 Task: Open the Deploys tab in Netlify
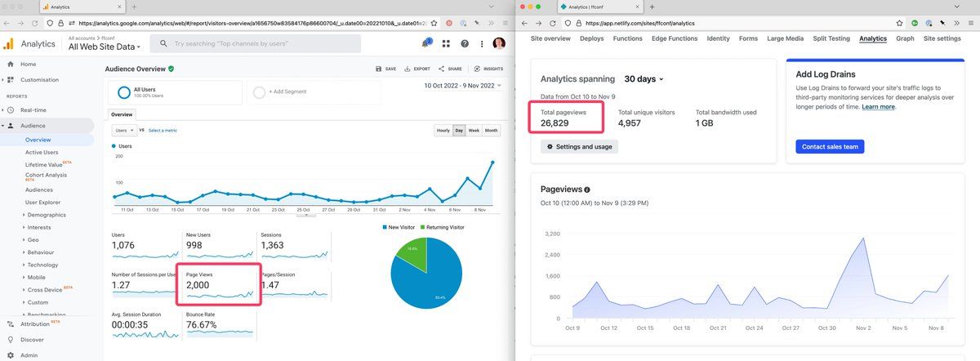591,38
